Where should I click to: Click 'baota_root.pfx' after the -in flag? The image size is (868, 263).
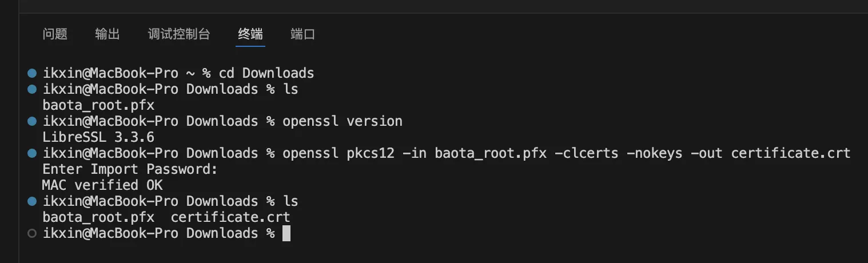point(491,153)
